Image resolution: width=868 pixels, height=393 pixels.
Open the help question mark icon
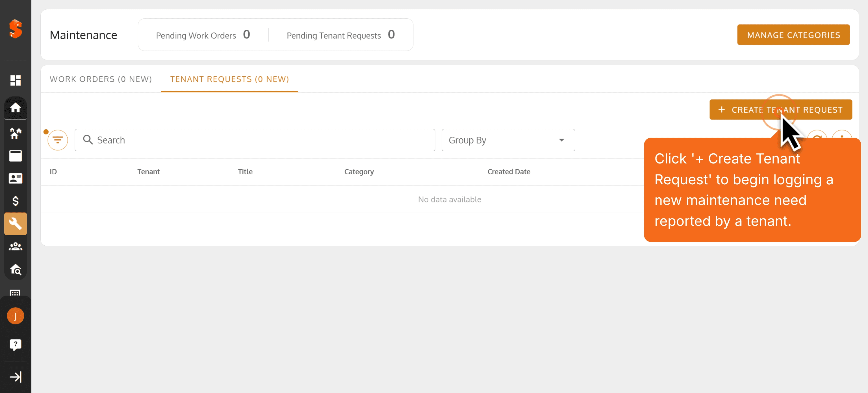(16, 344)
